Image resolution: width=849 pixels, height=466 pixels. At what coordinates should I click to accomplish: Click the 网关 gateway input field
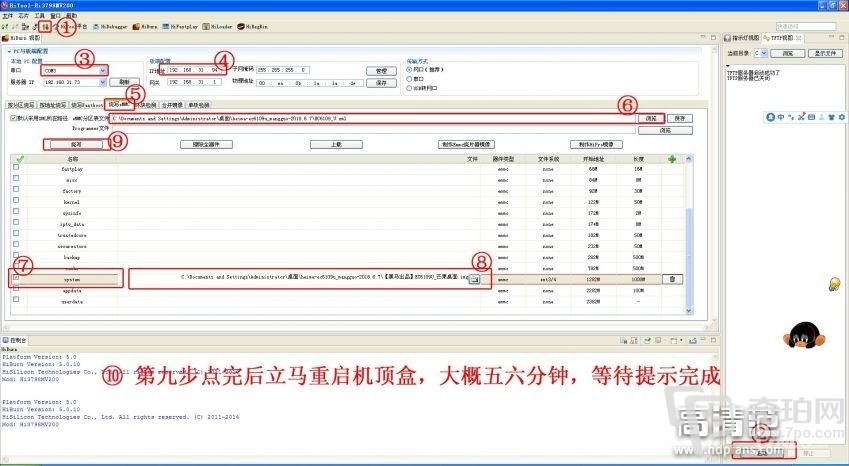click(x=194, y=82)
